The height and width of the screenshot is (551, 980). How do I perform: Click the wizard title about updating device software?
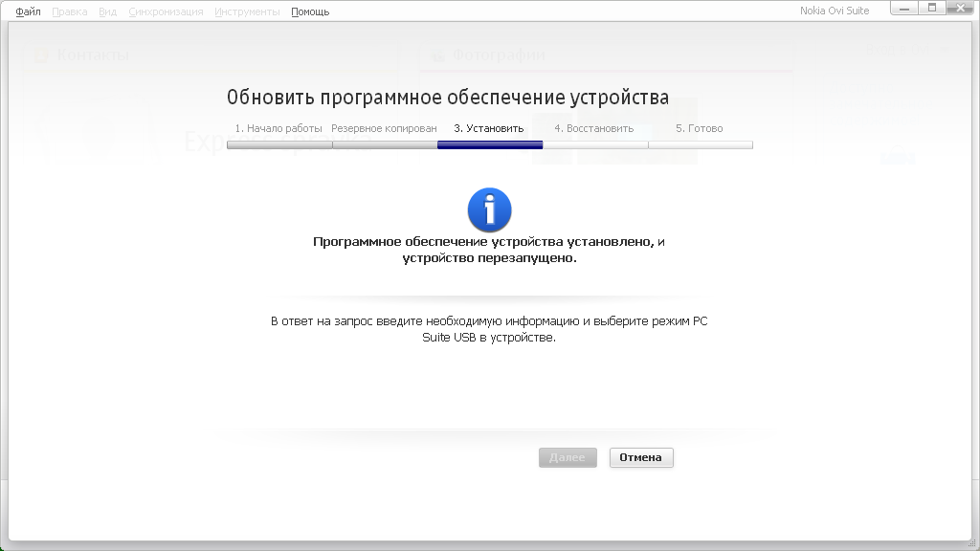coord(448,98)
